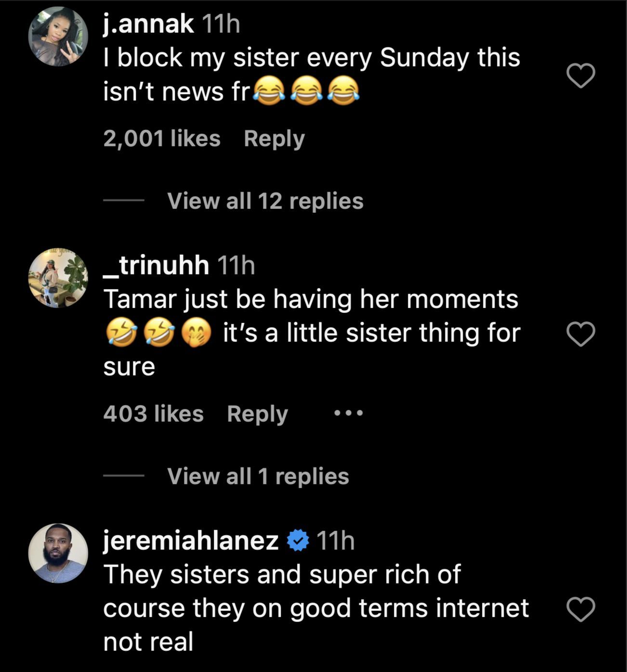Like _trinuhh's comment with the heart
627x672 pixels.
point(581,335)
